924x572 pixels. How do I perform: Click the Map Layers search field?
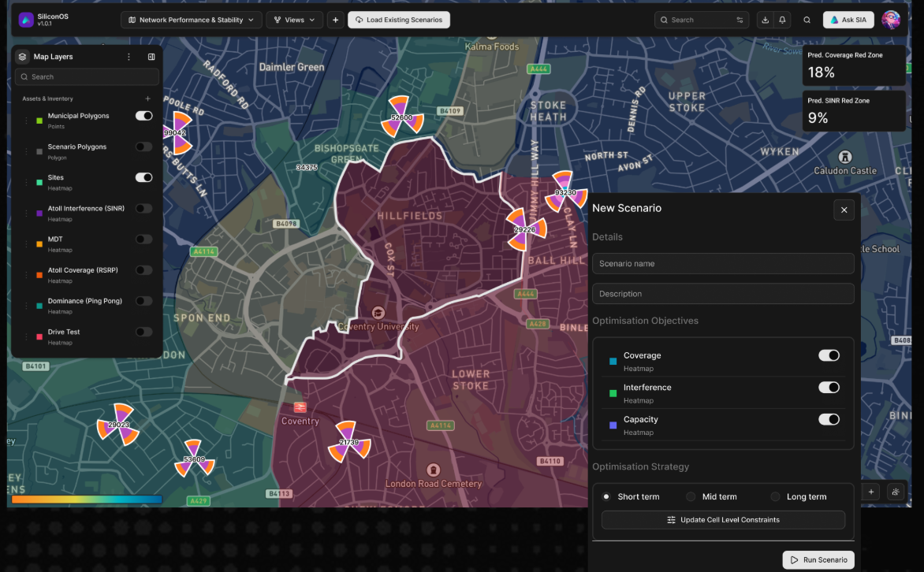88,76
